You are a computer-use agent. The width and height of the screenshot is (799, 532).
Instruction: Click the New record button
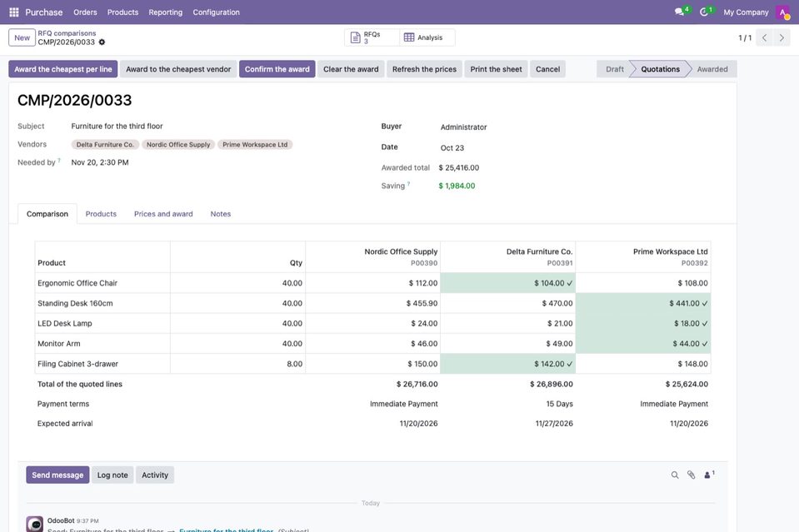tap(22, 37)
